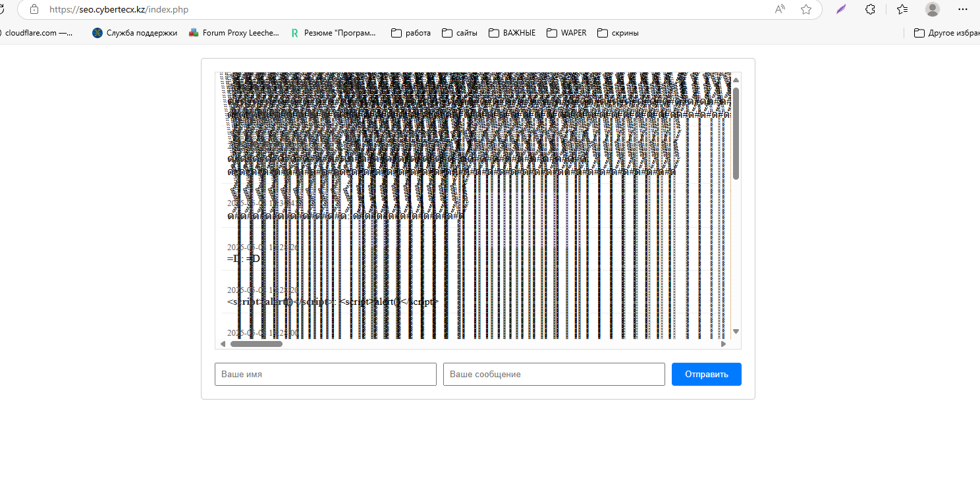Click the site lock icon in address bar
The width and height of the screenshot is (980, 499).
[x=34, y=9]
